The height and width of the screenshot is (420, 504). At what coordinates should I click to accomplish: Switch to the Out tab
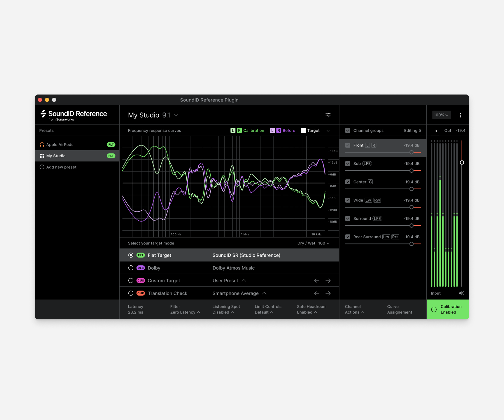click(447, 130)
